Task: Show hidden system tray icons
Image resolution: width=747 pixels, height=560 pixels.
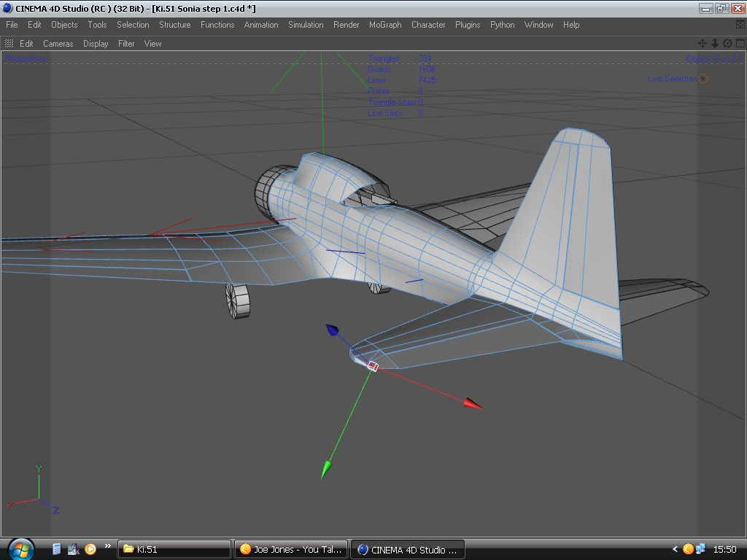Action: [x=676, y=549]
